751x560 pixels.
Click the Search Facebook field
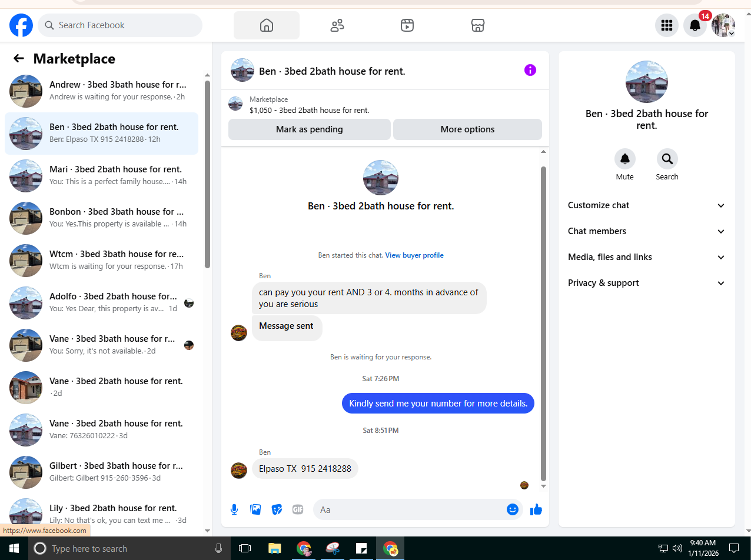tap(120, 25)
